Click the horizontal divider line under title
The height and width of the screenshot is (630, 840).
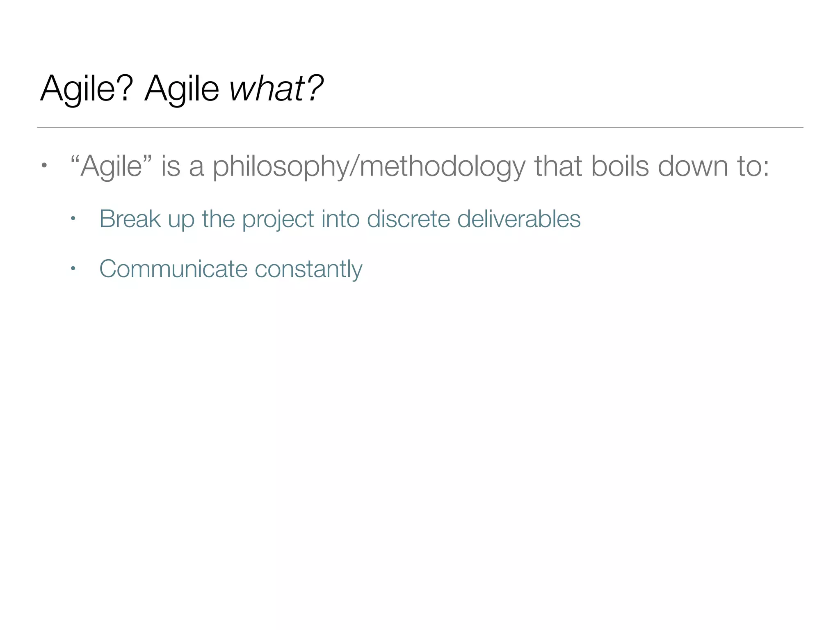pos(420,128)
